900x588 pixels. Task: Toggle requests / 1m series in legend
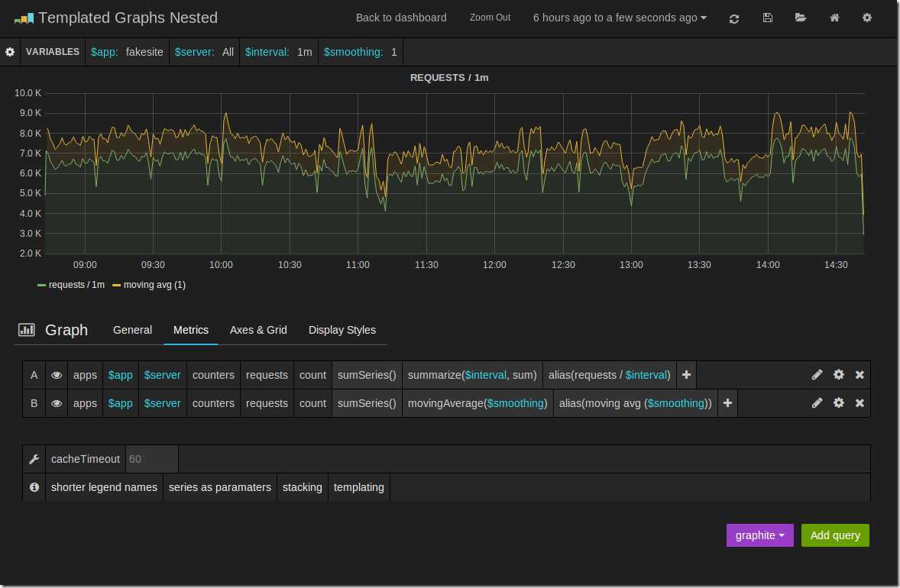pyautogui.click(x=70, y=285)
